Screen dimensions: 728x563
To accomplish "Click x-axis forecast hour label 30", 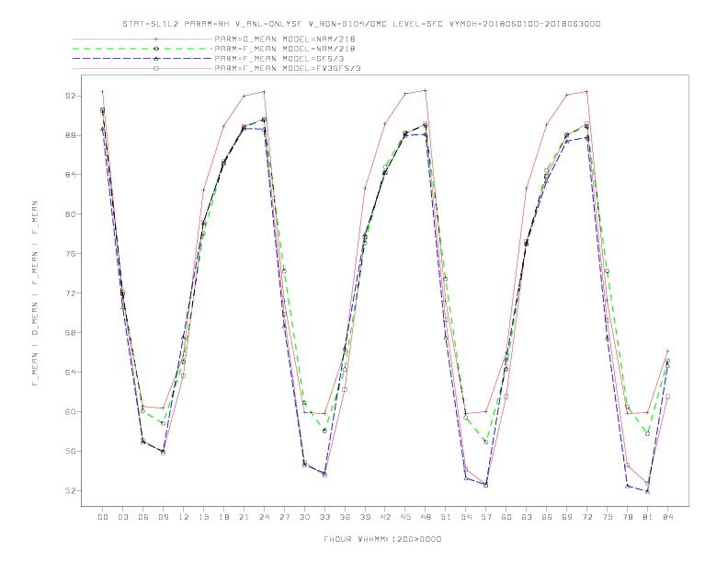I will 304,517.
